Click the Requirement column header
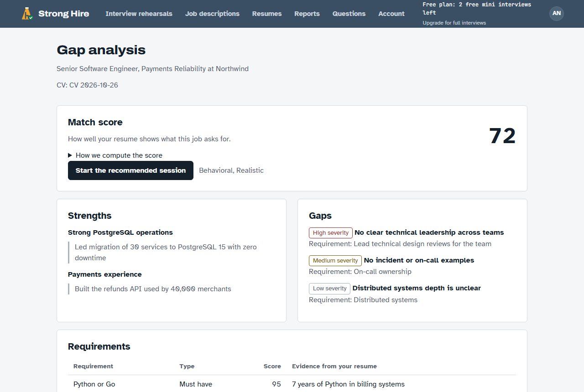 pos(93,366)
